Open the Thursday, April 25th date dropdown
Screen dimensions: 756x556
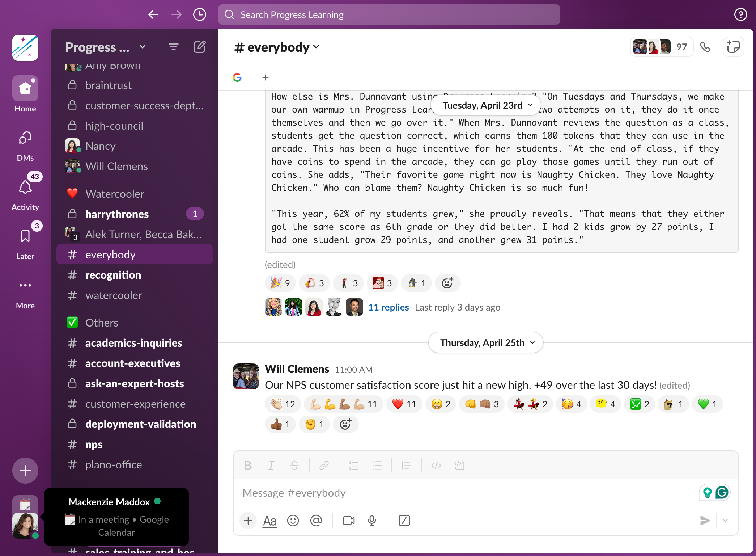coord(486,343)
